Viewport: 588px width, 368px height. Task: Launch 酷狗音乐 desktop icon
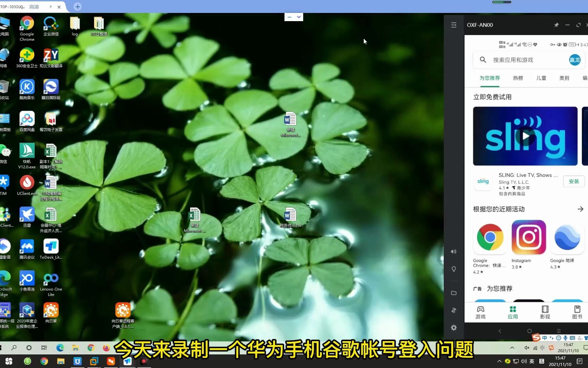click(27, 90)
